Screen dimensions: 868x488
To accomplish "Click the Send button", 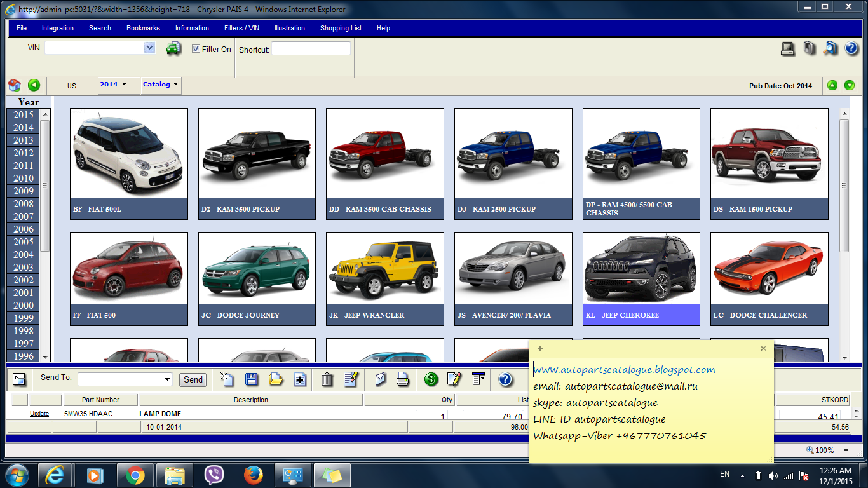I will [193, 380].
